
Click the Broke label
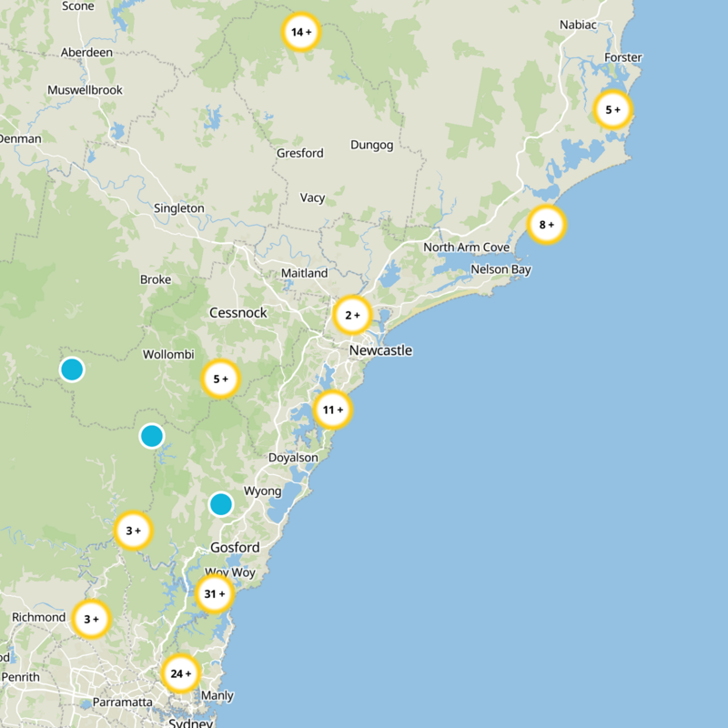[156, 279]
